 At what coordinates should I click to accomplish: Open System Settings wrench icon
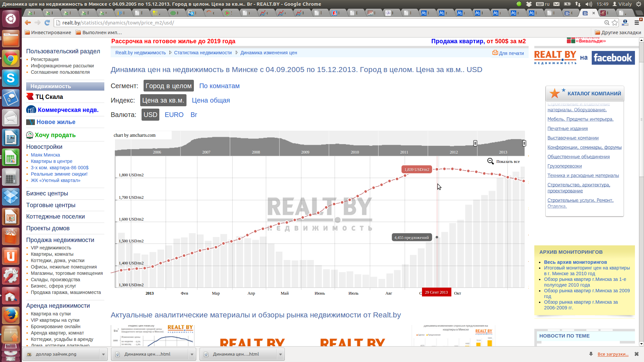pos(11,276)
